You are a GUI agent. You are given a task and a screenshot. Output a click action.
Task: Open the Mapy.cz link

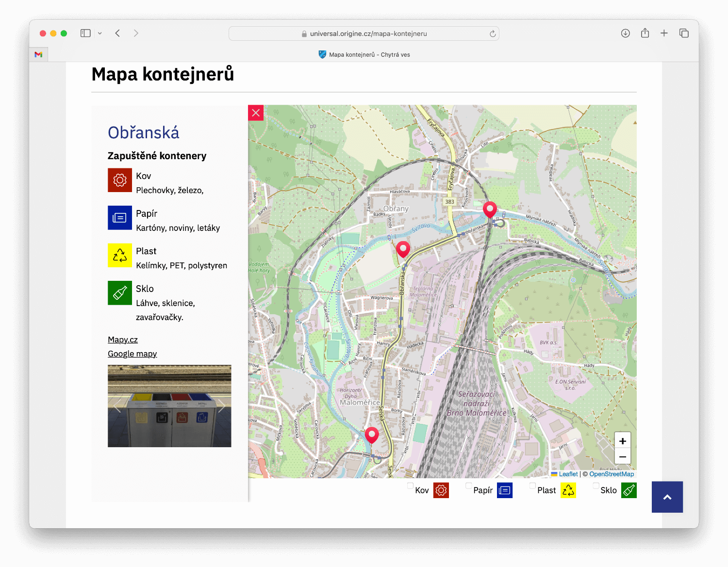[x=123, y=340]
